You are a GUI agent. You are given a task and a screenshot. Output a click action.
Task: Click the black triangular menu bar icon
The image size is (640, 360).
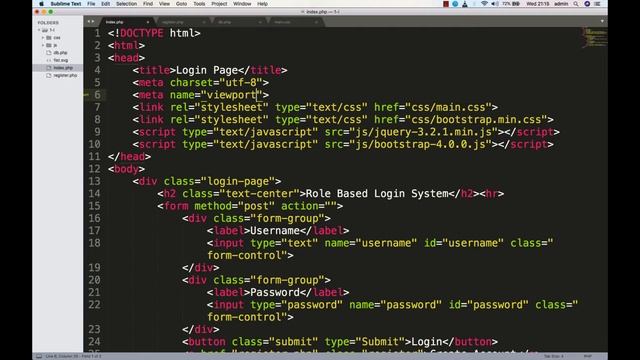[465, 4]
